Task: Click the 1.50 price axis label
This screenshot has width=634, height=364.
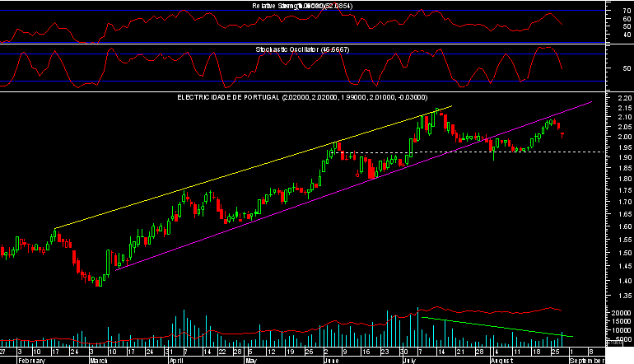Action: point(625,253)
